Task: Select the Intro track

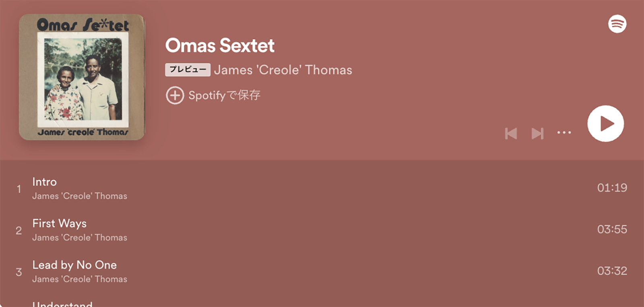Action: click(x=322, y=188)
